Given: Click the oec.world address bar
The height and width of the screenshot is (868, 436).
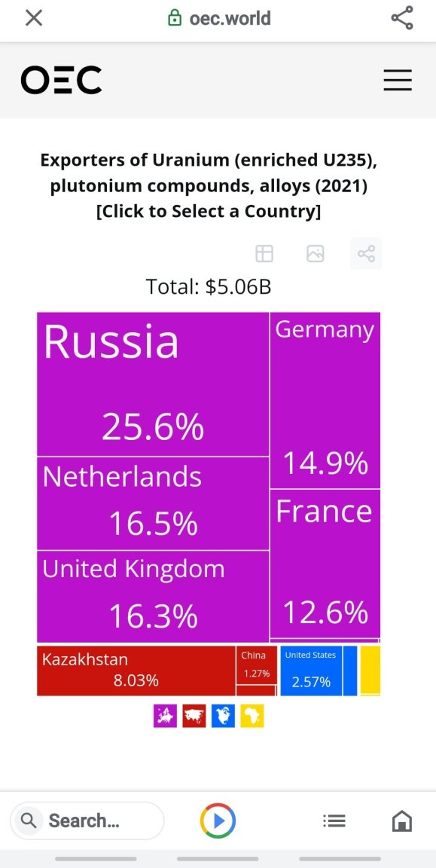Looking at the screenshot, I should pos(219,18).
